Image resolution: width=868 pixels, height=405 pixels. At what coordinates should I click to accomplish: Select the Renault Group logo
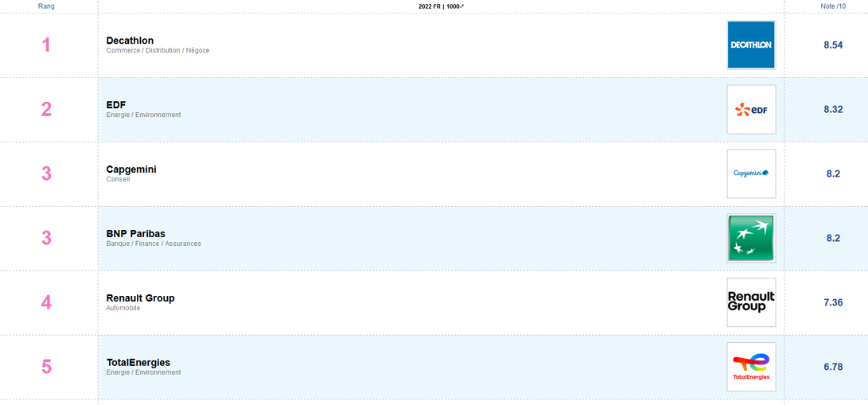pos(751,302)
